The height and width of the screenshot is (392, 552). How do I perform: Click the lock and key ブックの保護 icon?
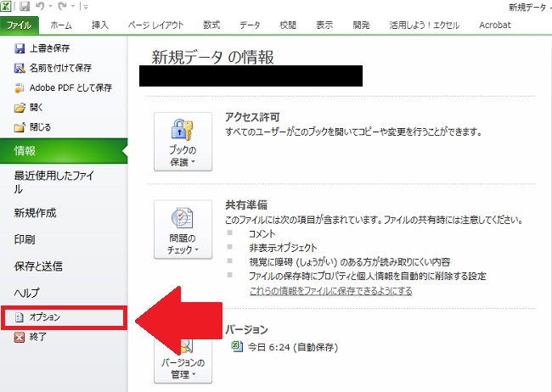183,130
